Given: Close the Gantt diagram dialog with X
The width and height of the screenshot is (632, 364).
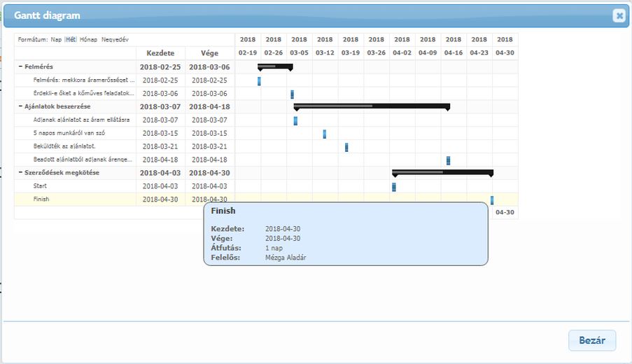Looking at the screenshot, I should click(x=618, y=16).
